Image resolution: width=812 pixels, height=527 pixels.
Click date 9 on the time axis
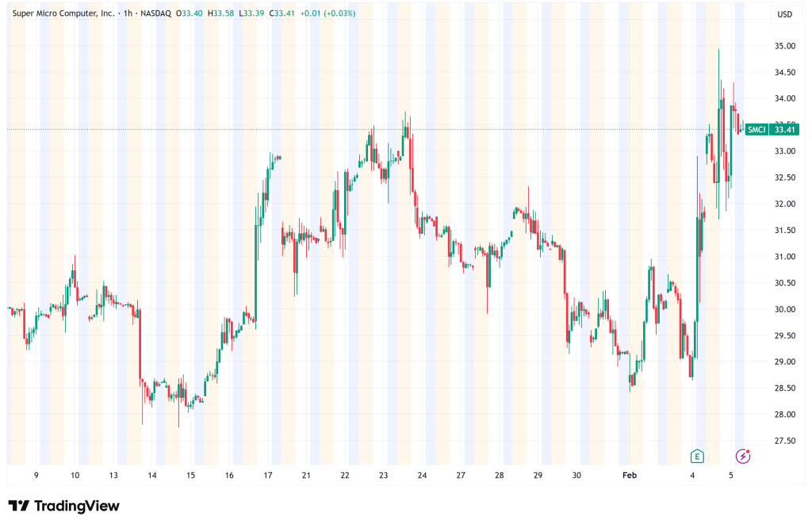(x=36, y=475)
